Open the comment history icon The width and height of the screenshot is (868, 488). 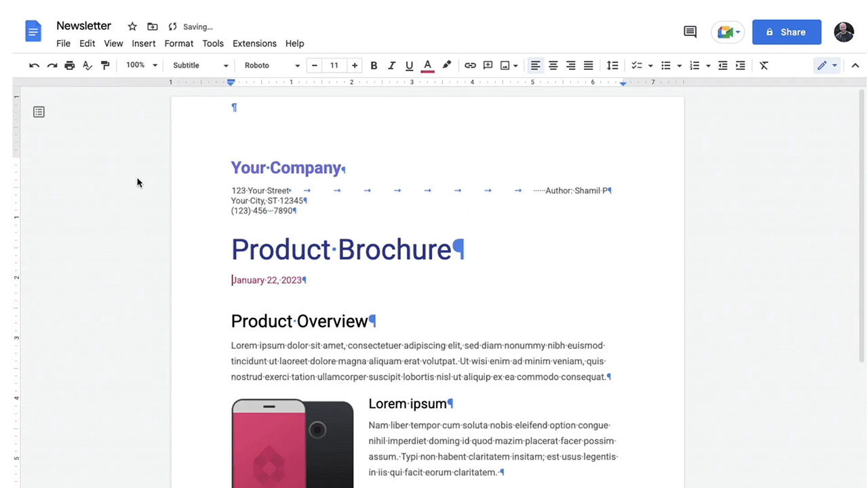pos(690,32)
